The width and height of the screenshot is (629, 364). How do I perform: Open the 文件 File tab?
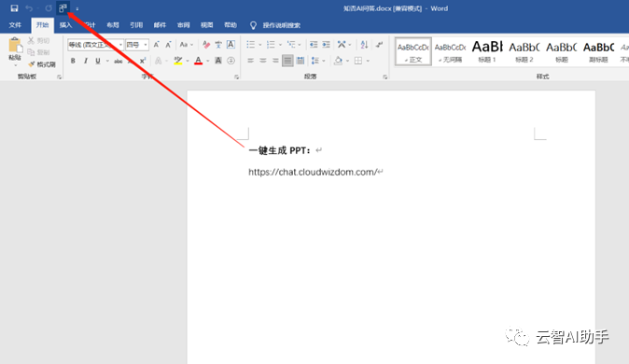click(x=15, y=25)
